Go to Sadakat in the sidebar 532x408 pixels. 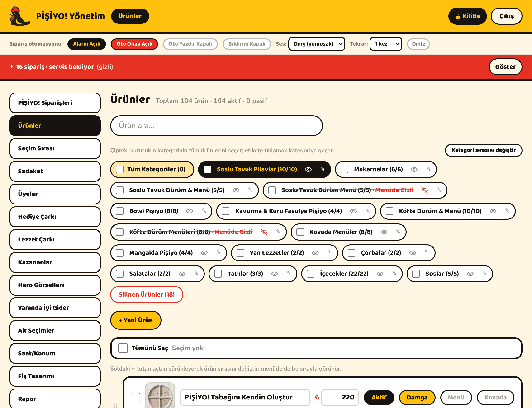[55, 171]
